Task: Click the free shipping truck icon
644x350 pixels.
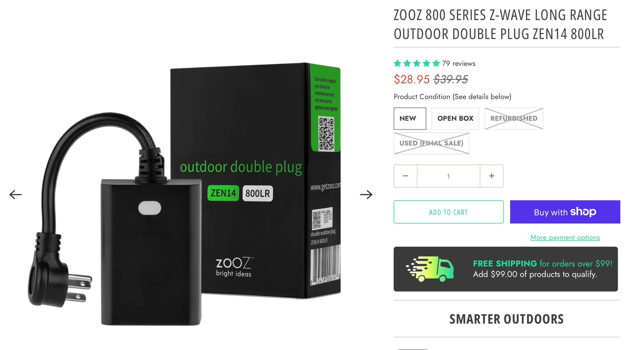Action: pyautogui.click(x=430, y=269)
